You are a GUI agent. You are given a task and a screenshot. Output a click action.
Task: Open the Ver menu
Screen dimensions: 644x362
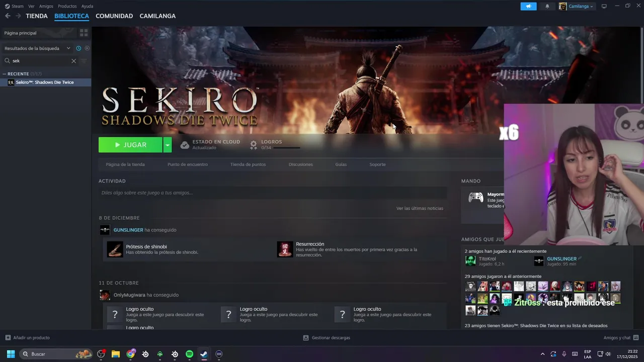[31, 6]
